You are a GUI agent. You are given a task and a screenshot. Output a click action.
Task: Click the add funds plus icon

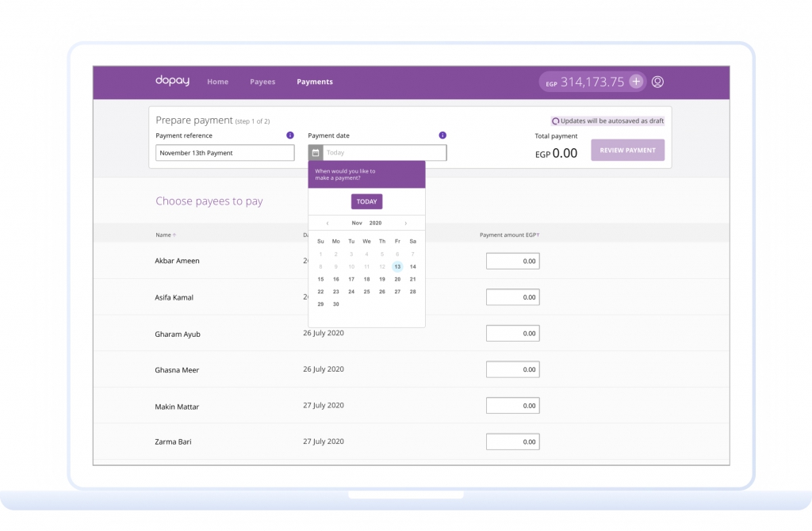click(636, 82)
